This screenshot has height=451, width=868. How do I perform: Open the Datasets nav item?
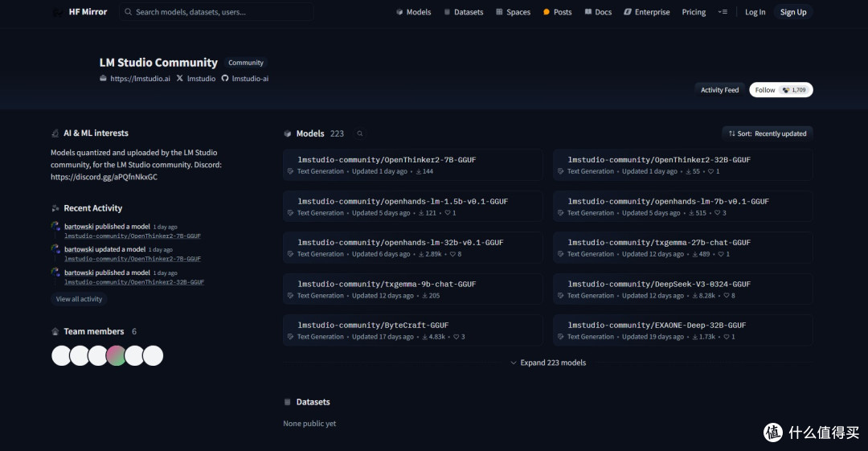point(464,12)
